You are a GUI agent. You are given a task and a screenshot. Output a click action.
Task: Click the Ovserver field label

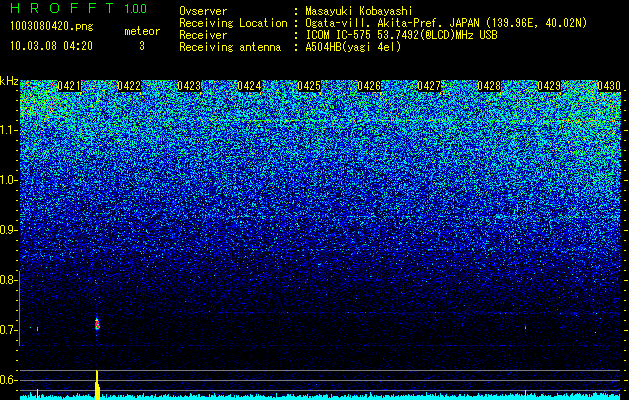(203, 11)
